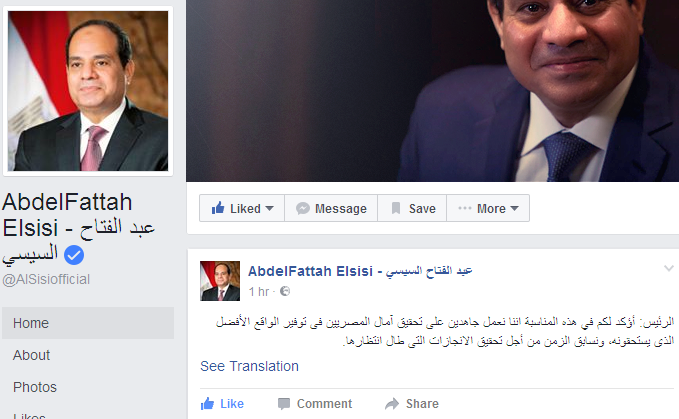Click the blue verified badge checkmark
This screenshot has width=679, height=419.
pyautogui.click(x=74, y=255)
